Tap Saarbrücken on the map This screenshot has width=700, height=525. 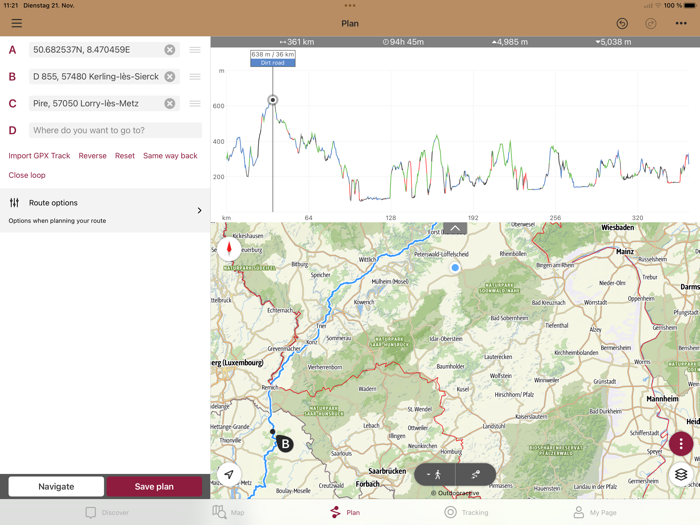(x=387, y=471)
